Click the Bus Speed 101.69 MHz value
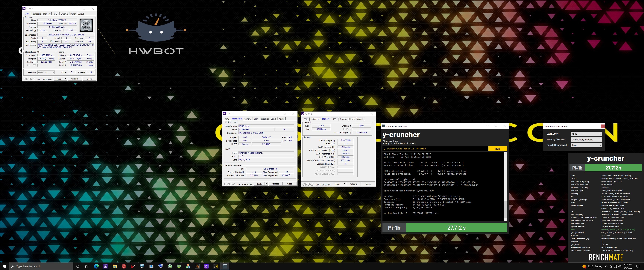 tap(46, 62)
